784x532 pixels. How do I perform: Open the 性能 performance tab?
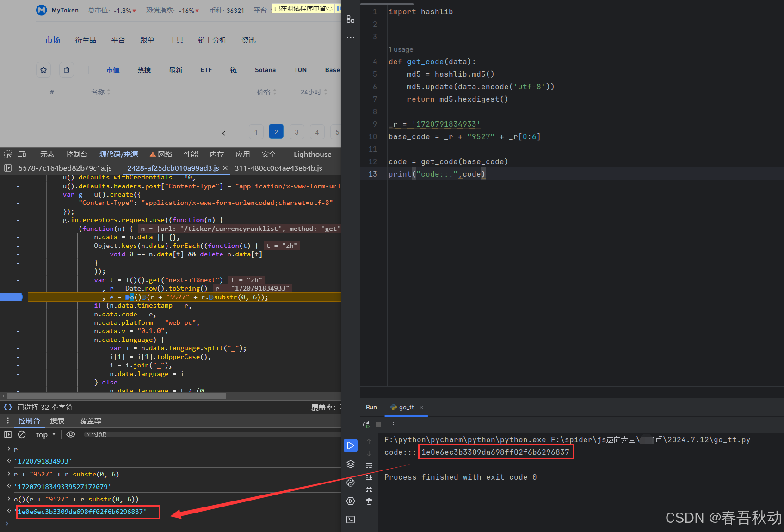point(191,154)
